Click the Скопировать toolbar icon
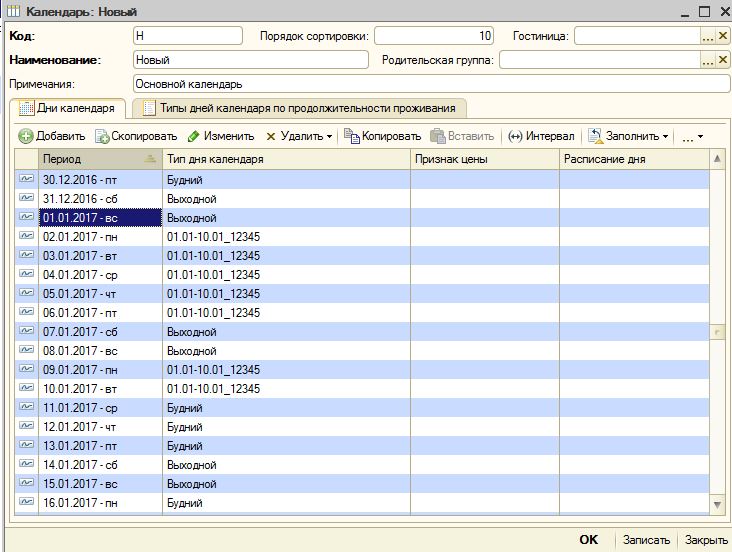Image resolution: width=732 pixels, height=552 pixels. tap(102, 136)
